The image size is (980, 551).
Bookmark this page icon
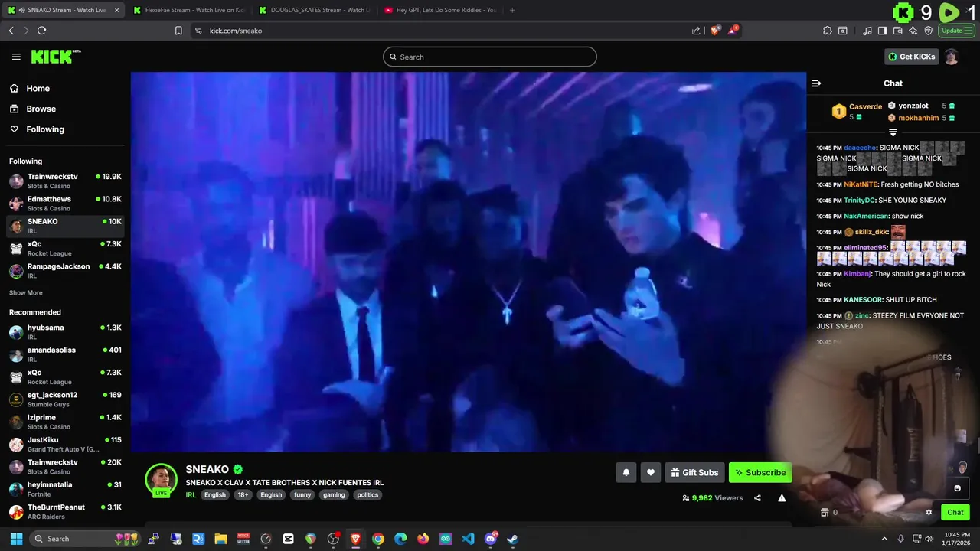[x=178, y=31]
